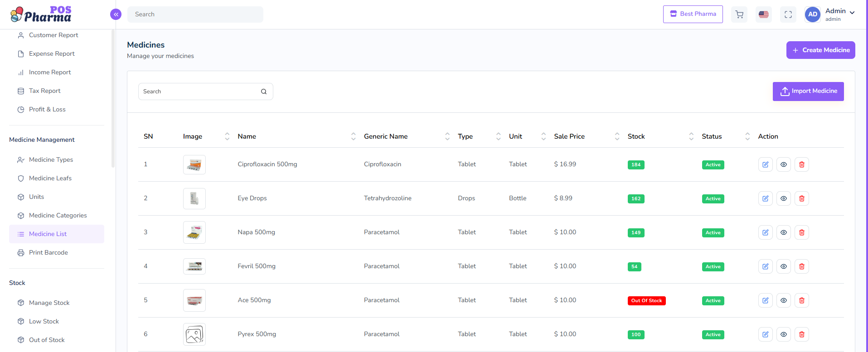The height and width of the screenshot is (352, 868).
Task: Delete the Ace 500mg entry
Action: (x=801, y=300)
